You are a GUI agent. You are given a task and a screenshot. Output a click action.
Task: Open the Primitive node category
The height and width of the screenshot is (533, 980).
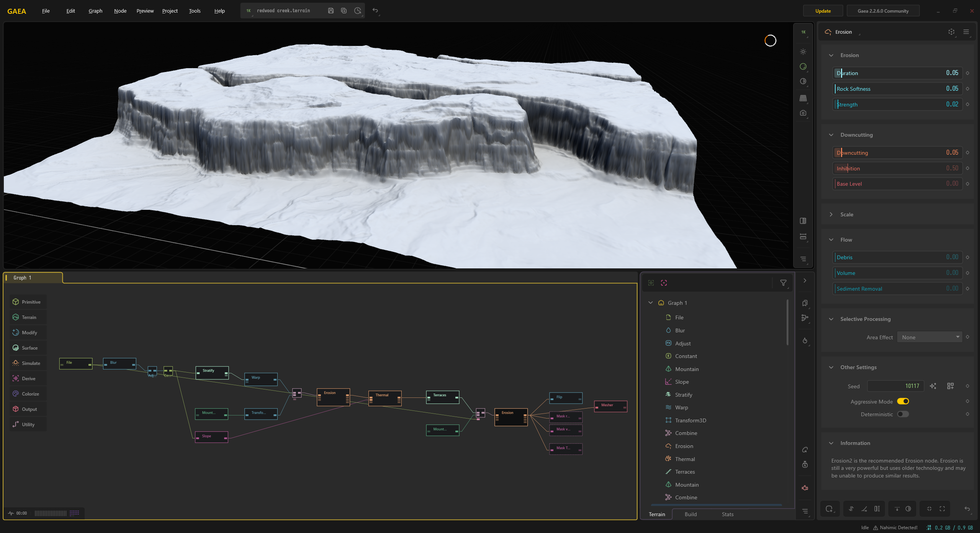coord(28,302)
